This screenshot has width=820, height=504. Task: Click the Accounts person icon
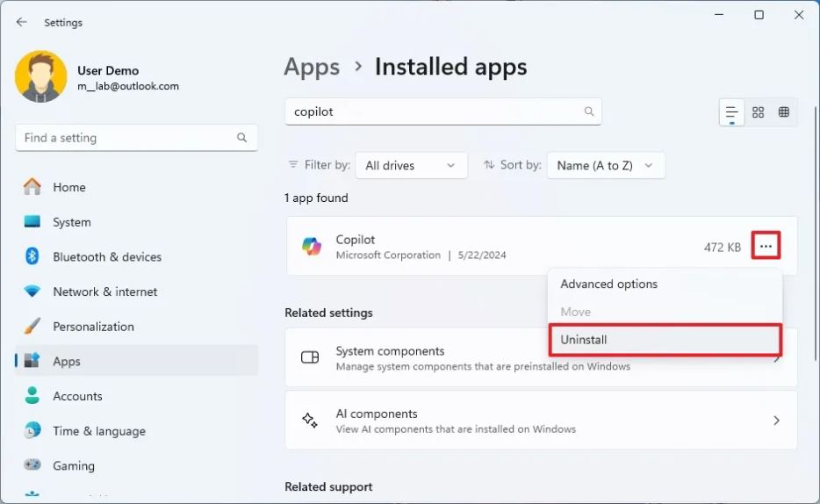tap(32, 396)
